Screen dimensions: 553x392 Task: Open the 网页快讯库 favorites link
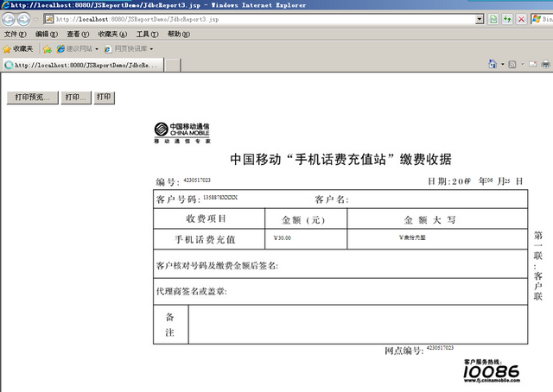125,49
